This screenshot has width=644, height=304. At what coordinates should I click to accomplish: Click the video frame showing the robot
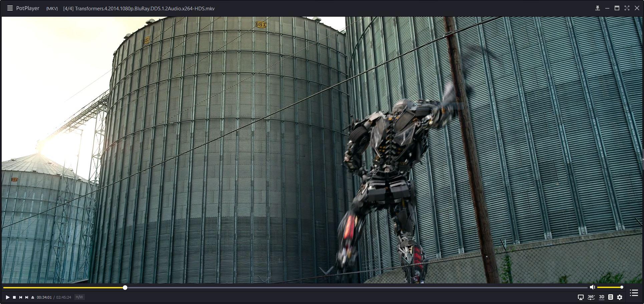coord(322,150)
